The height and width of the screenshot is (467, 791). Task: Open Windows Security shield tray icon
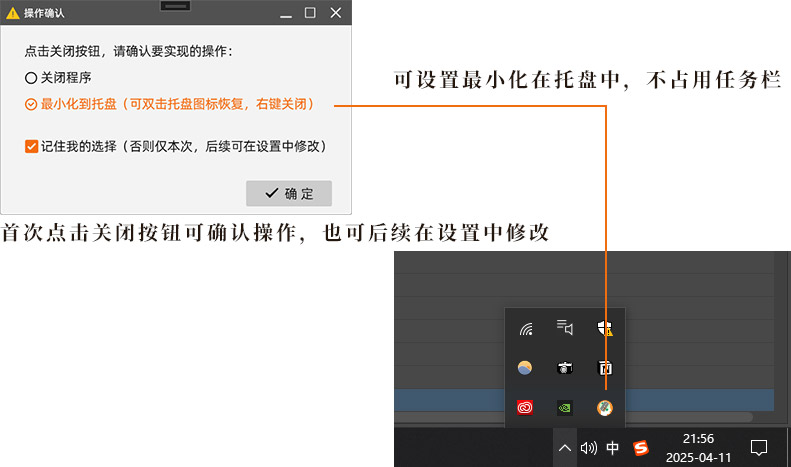pyautogui.click(x=605, y=328)
